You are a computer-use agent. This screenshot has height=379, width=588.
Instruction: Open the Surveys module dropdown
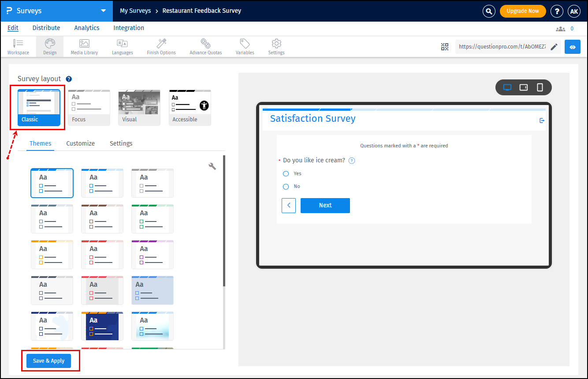103,10
